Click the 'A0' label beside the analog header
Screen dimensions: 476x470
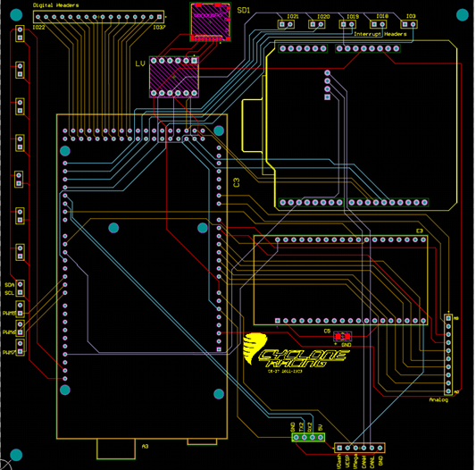click(x=456, y=392)
